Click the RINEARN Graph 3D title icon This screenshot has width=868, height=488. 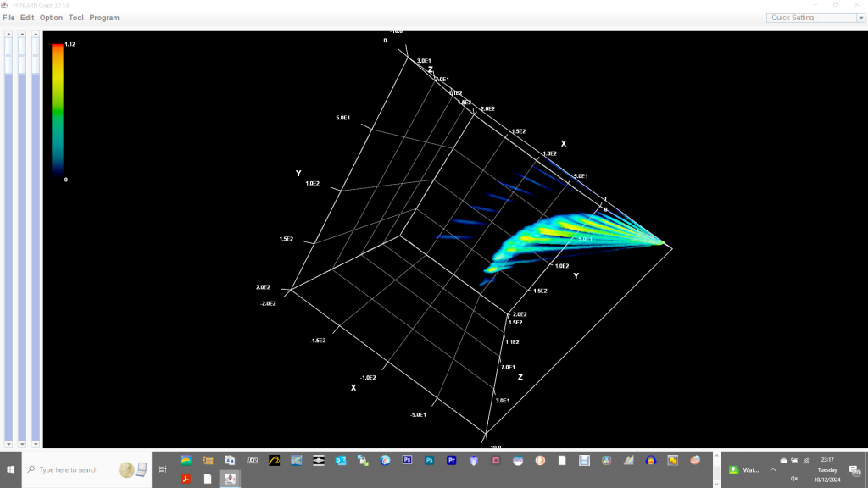pyautogui.click(x=4, y=5)
